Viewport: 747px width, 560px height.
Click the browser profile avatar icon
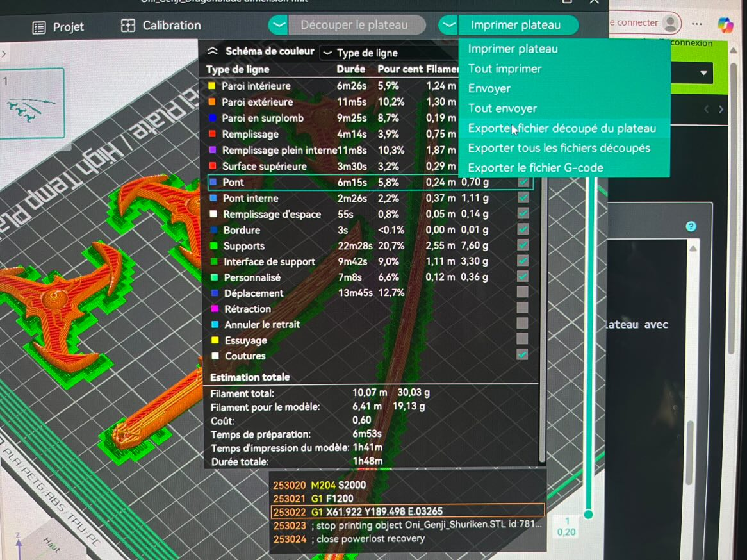coord(671,23)
